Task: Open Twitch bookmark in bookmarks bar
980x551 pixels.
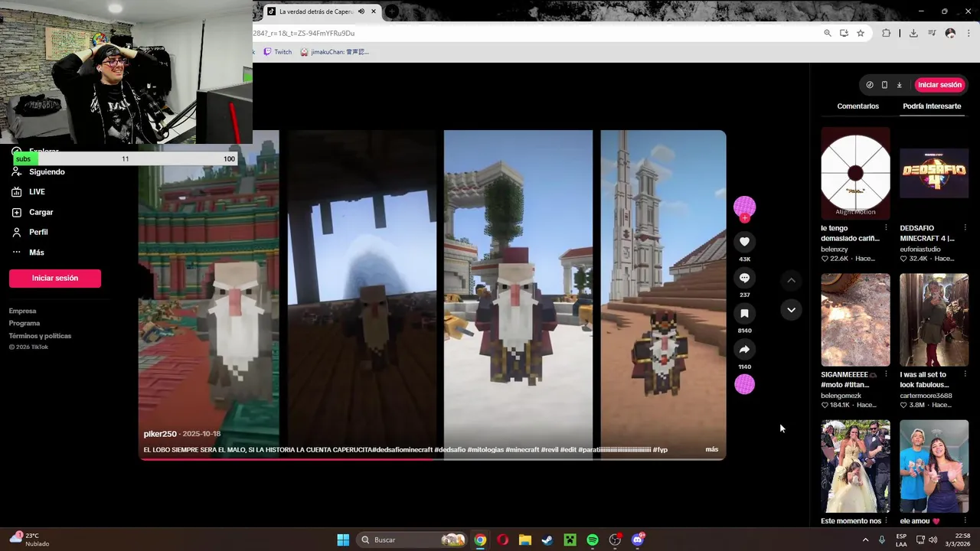Action: click(x=278, y=52)
